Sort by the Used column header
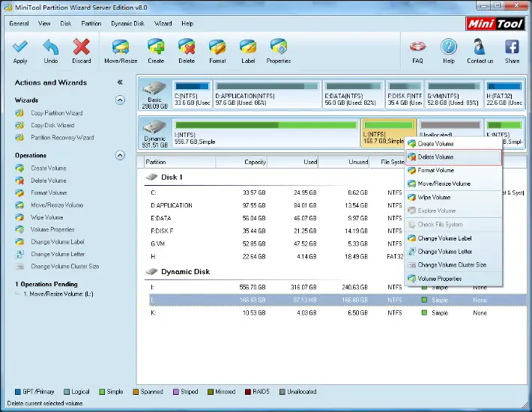The image size is (532, 412). tap(293, 162)
